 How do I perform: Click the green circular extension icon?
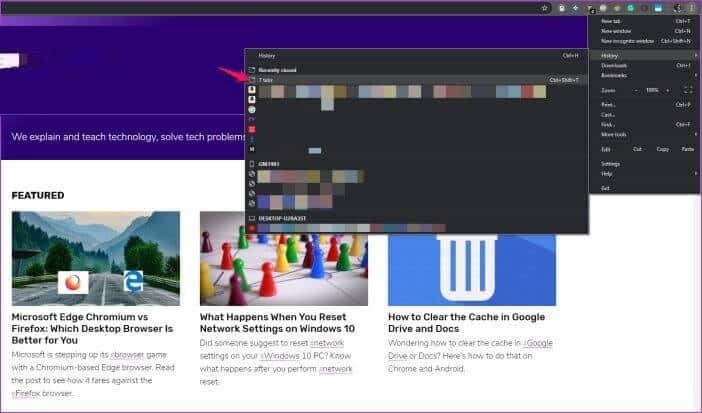630,8
